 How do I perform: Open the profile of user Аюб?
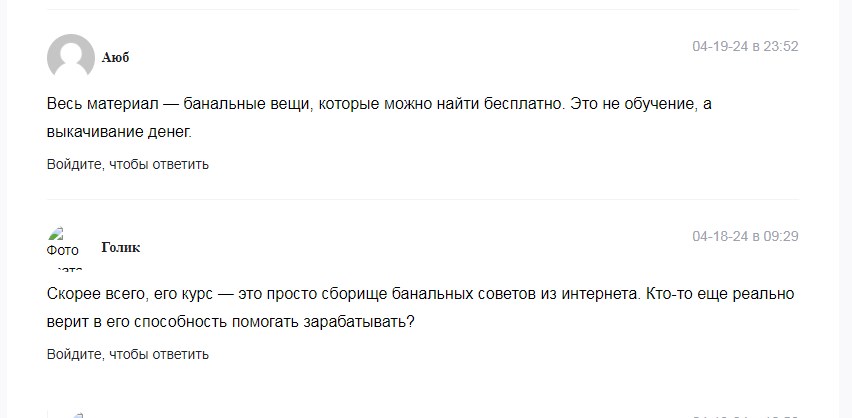(115, 57)
